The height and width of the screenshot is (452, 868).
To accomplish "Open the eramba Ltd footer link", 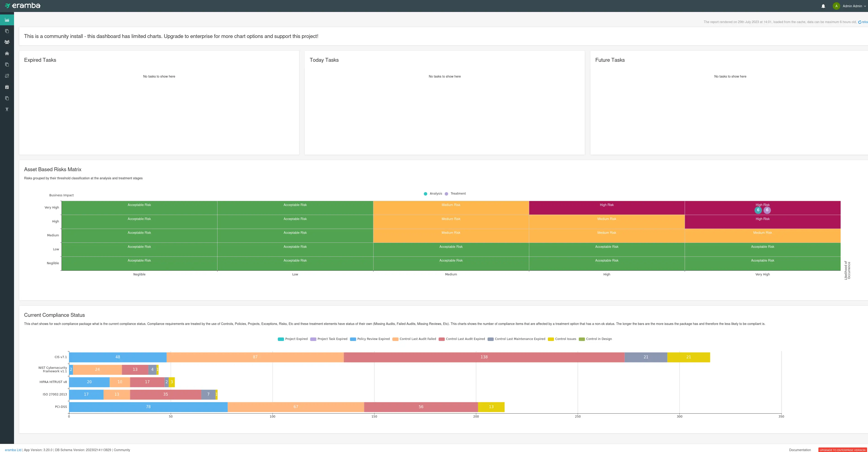I will 13,450.
